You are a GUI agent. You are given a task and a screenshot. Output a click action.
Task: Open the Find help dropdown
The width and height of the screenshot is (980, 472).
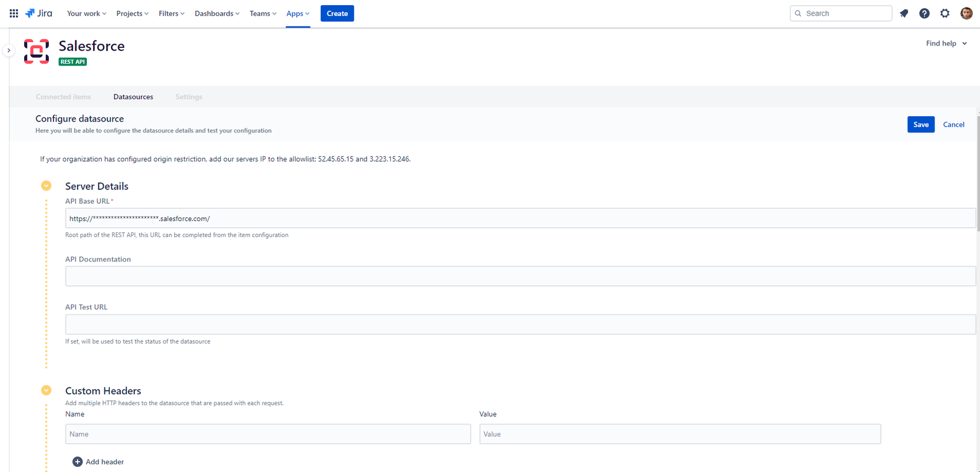946,43
